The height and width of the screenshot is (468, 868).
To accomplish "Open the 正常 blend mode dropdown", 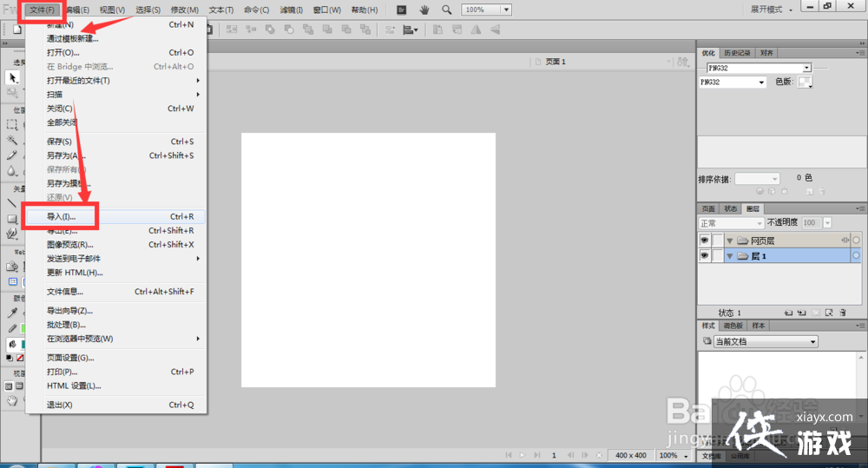I will 731,223.
